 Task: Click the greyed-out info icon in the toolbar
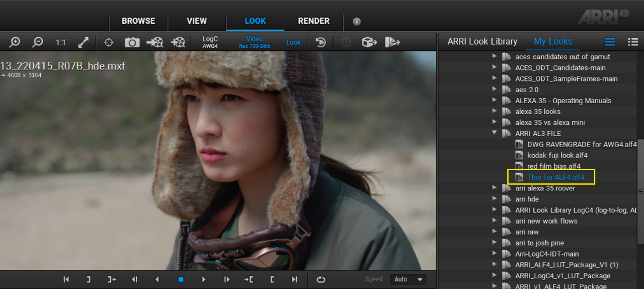click(346, 42)
